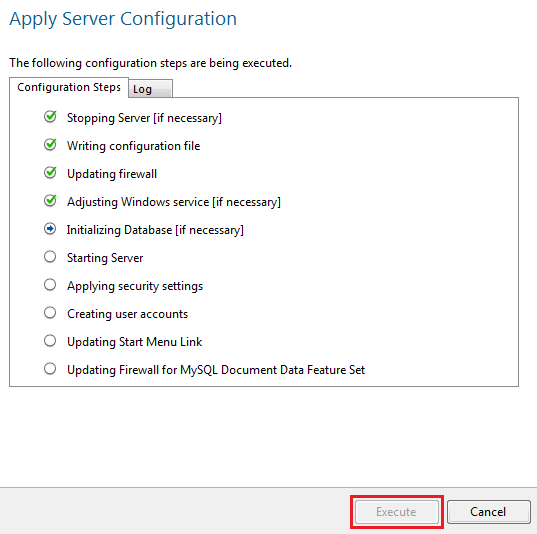Click the pending circle for Applying security settings

(50, 285)
